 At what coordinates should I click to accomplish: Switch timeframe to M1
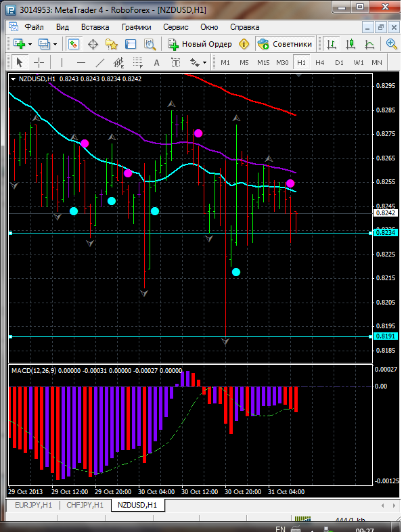click(x=225, y=63)
